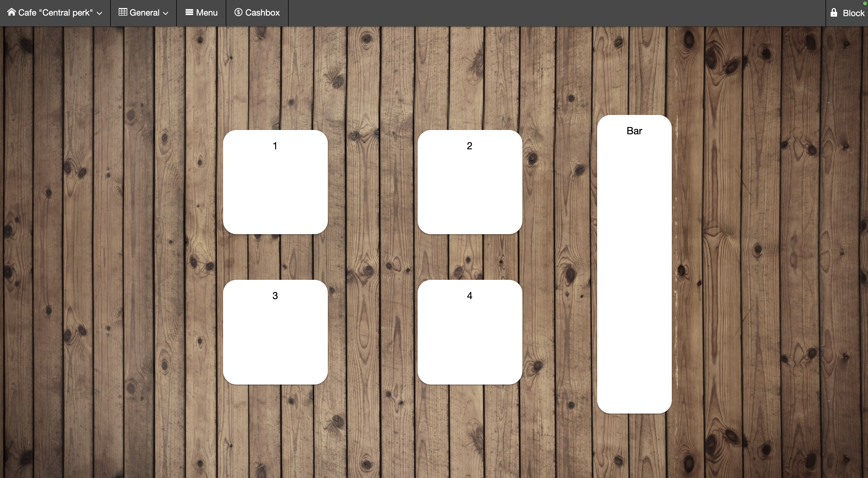Open the Cafe "Central perk" venue dropdown
This screenshot has height=478, width=868.
pos(56,13)
